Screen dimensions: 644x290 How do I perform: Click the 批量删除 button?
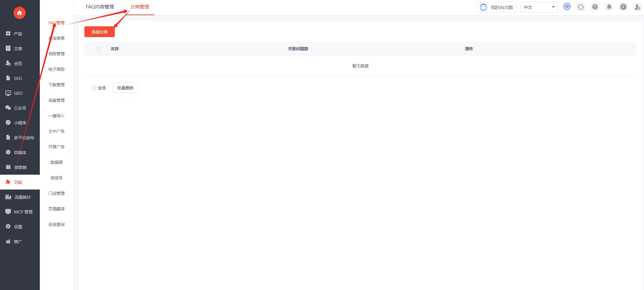(126, 88)
